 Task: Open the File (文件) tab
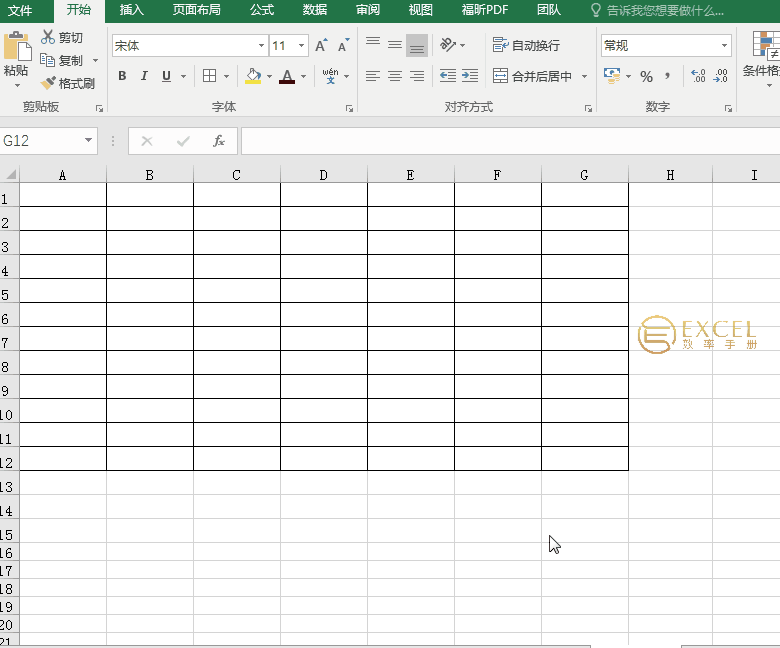point(20,10)
